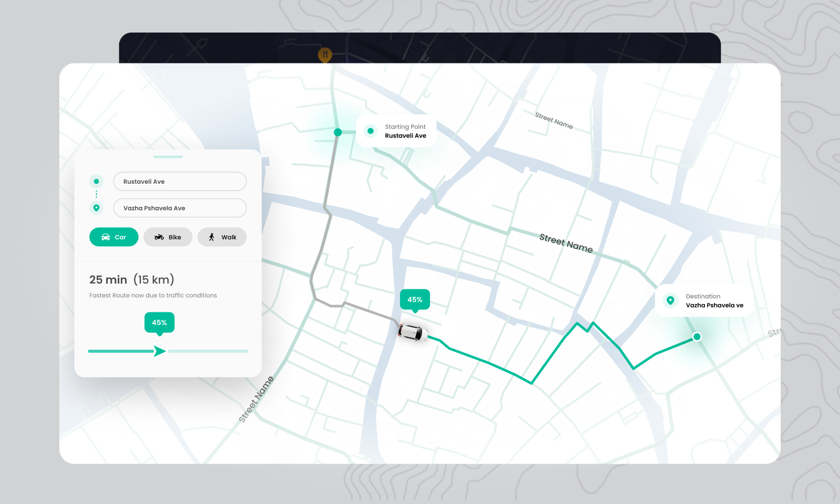
Task: Click the 45% progress badge on the map
Action: tap(415, 299)
